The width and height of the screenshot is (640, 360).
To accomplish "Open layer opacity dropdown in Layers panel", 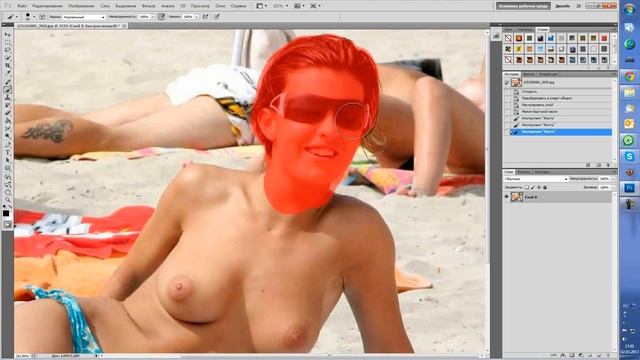I will coord(613,179).
